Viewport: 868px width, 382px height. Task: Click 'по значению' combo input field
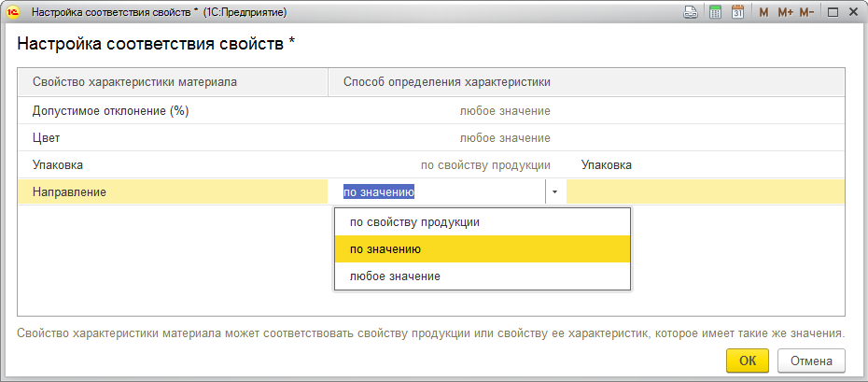click(438, 192)
